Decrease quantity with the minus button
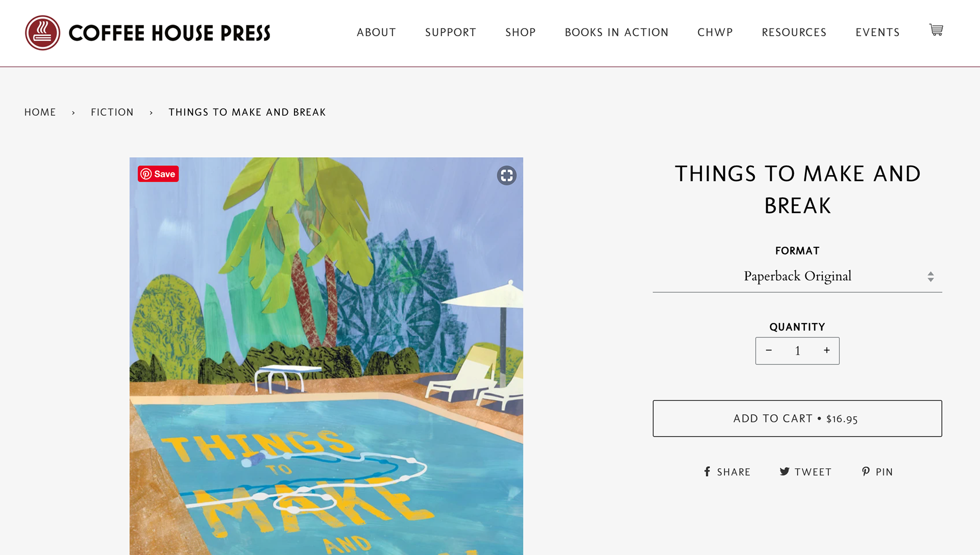 point(769,350)
